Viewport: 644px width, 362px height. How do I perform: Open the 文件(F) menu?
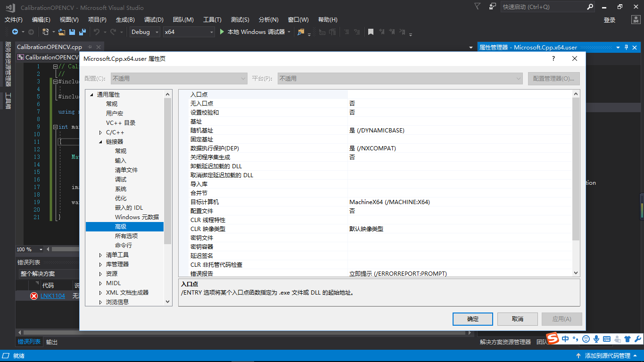(x=14, y=20)
